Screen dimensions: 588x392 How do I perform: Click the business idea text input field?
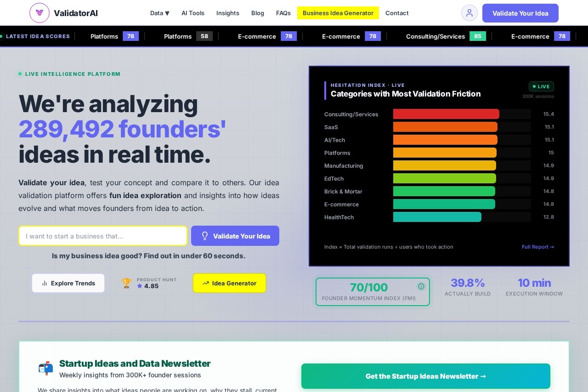[103, 236]
